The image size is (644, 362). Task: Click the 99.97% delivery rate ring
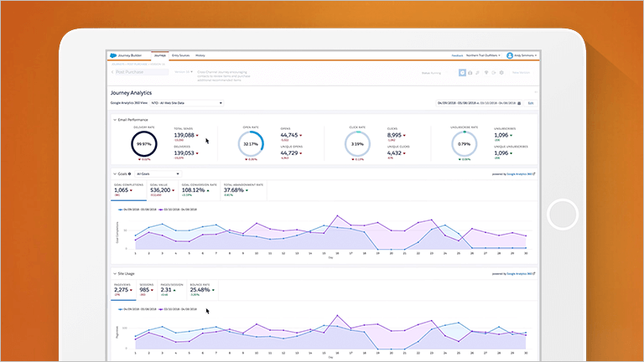click(x=144, y=144)
